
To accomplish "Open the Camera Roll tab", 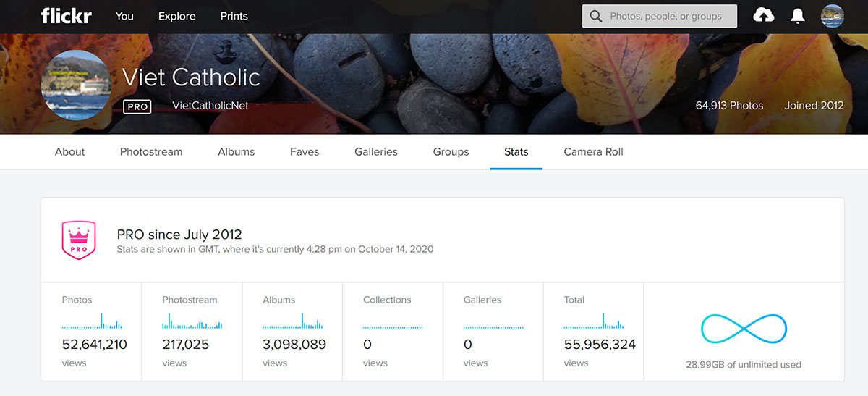I will [x=593, y=152].
